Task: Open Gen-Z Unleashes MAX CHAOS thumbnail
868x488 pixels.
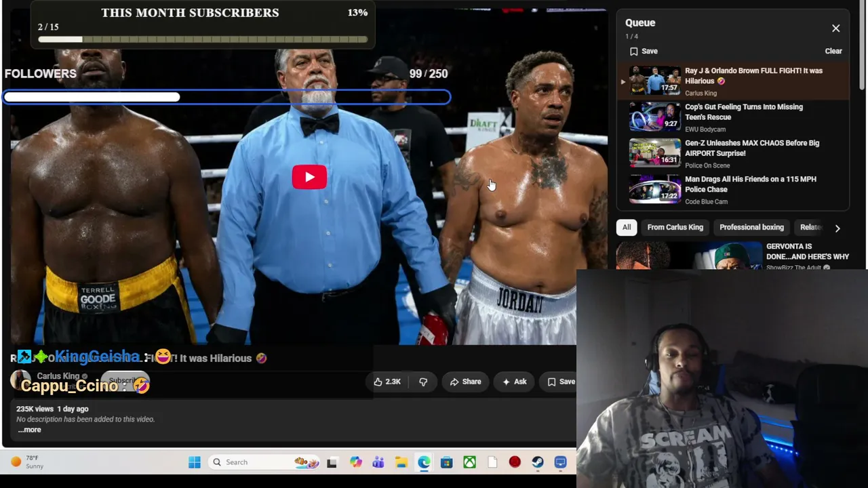Action: [654, 153]
